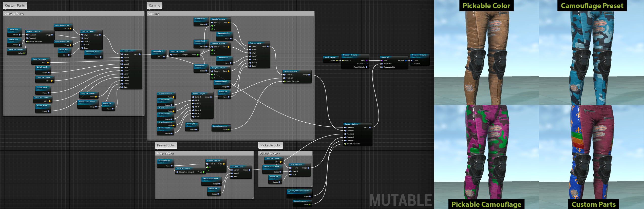Select the Preset Color comment box title bar
The image size is (644, 209).
[204, 154]
